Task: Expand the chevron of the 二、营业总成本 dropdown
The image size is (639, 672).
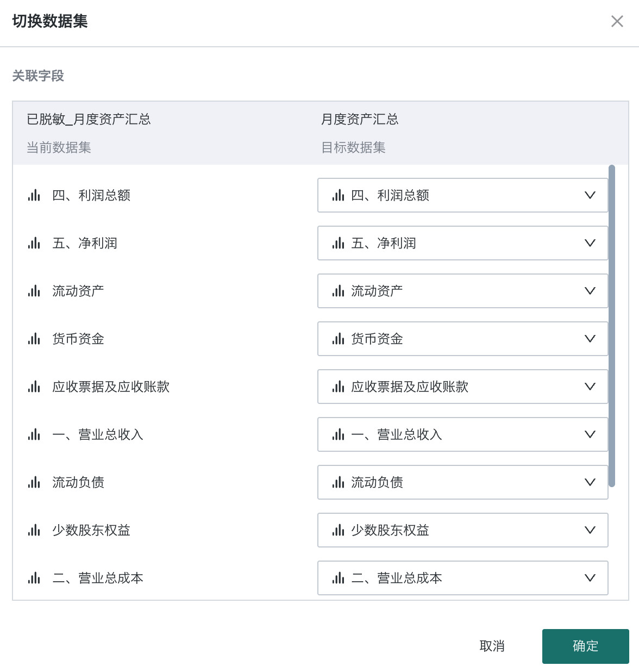Action: pyautogui.click(x=590, y=578)
